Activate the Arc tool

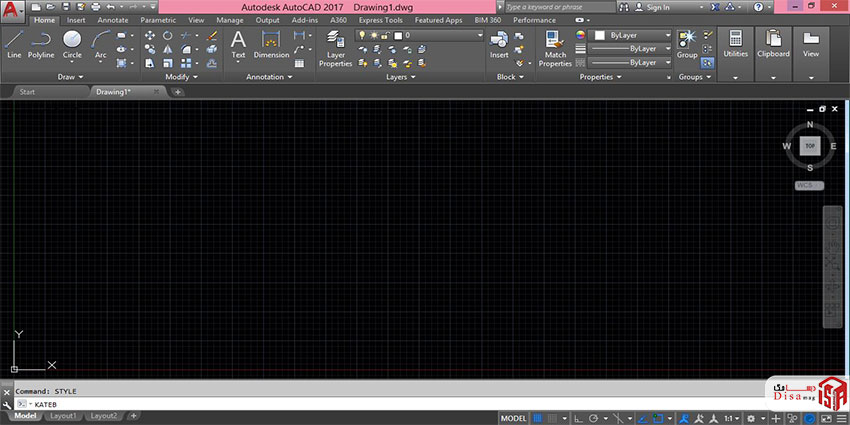100,42
